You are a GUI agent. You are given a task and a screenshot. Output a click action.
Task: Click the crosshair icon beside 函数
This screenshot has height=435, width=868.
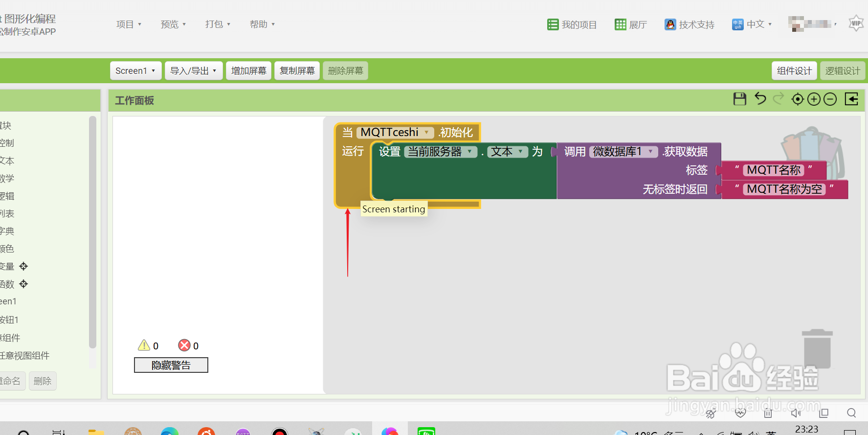pos(23,284)
